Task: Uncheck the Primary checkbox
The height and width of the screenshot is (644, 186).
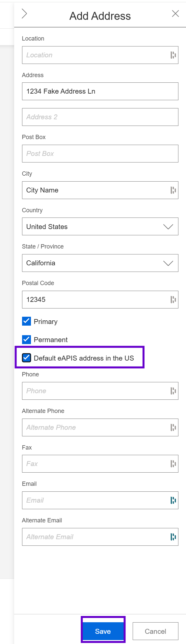Action: (27, 321)
